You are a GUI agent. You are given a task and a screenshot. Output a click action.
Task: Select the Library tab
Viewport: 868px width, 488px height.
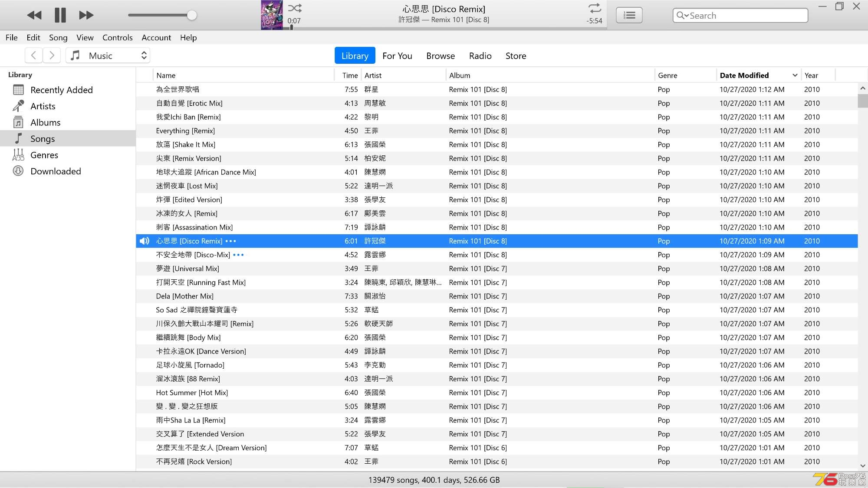point(355,56)
